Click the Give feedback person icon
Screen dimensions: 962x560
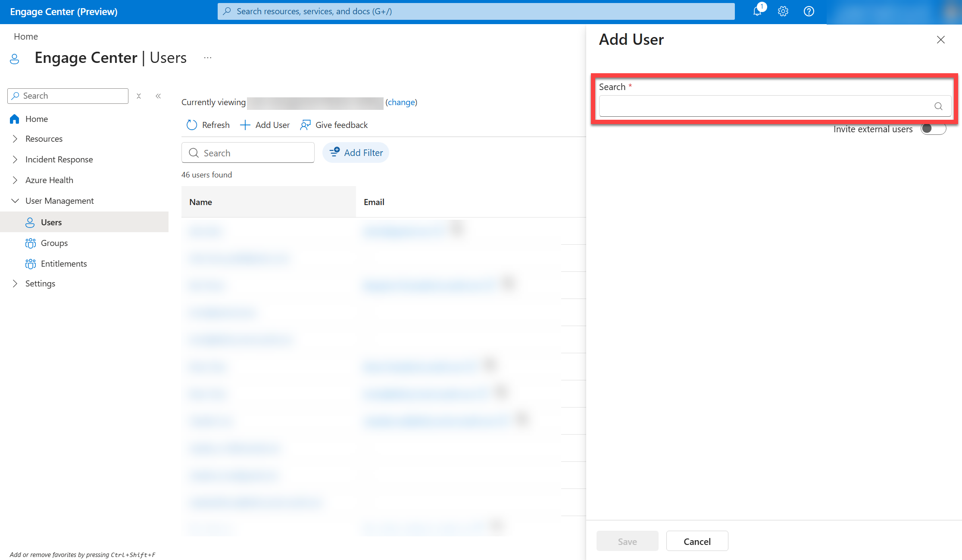pyautogui.click(x=305, y=125)
